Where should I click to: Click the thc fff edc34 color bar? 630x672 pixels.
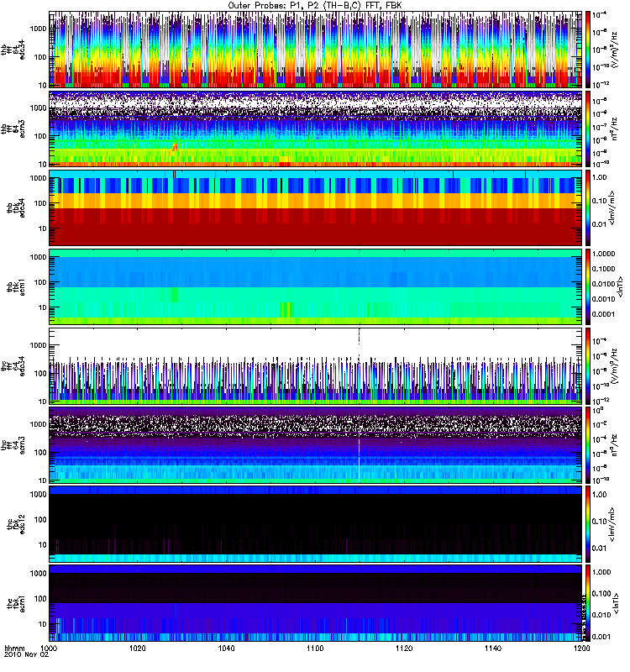tap(588, 366)
